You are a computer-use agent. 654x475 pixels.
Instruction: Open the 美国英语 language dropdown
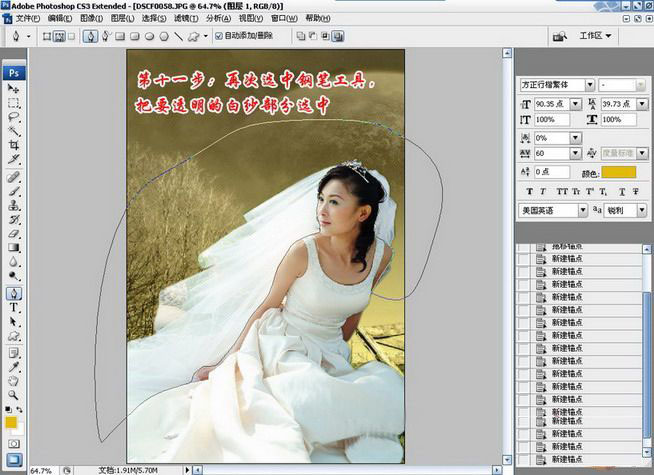[552, 211]
